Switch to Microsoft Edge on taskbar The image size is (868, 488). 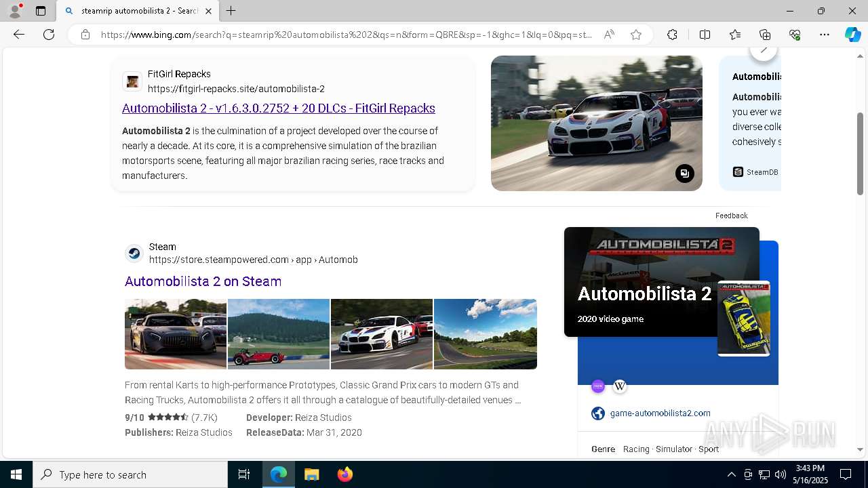coord(279,474)
